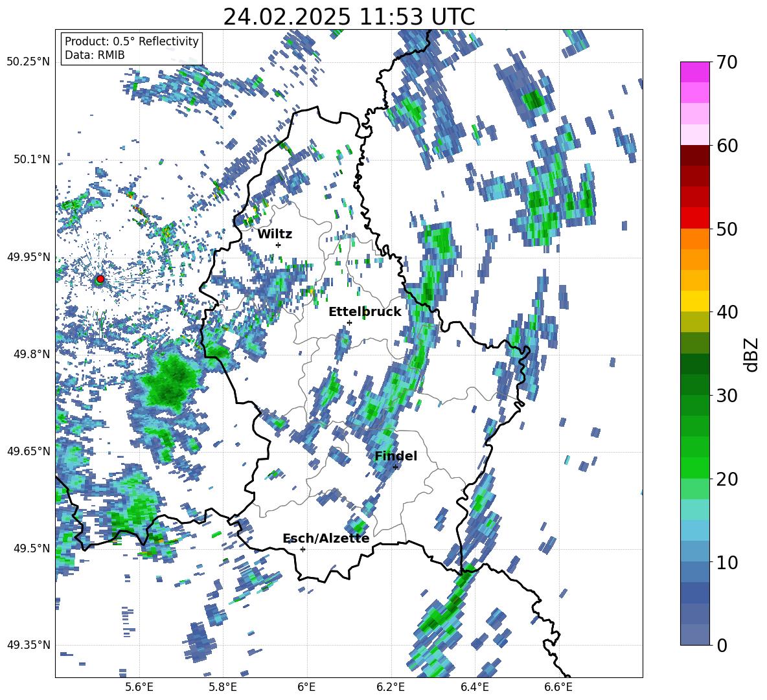Select the Findel city label
The width and height of the screenshot is (767, 700).
click(x=396, y=456)
